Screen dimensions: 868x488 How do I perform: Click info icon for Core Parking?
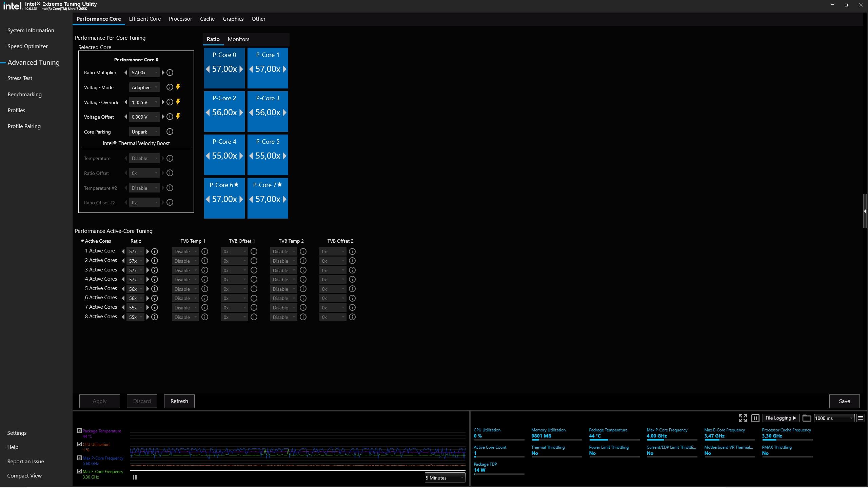click(170, 131)
